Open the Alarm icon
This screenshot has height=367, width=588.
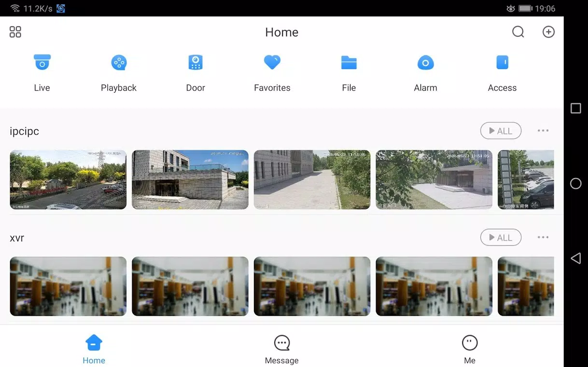[425, 63]
